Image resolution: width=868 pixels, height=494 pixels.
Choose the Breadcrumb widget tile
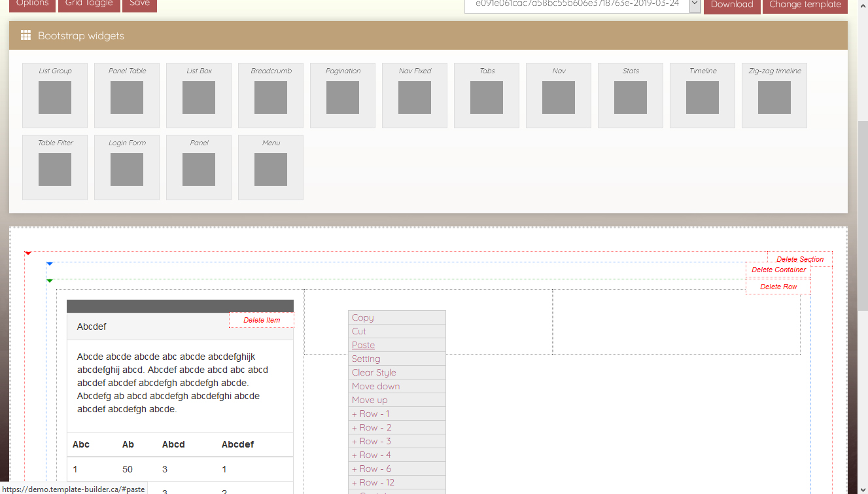coord(271,97)
